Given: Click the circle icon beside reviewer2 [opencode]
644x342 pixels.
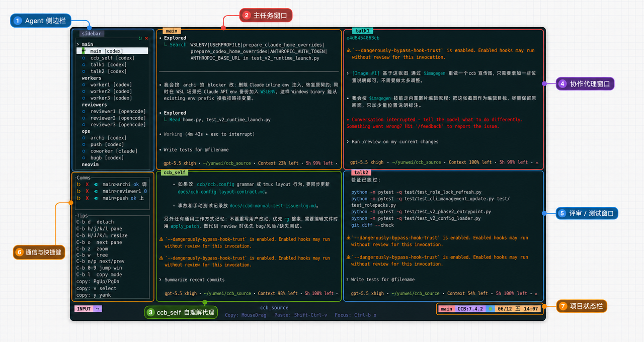Looking at the screenshot, I should [84, 118].
